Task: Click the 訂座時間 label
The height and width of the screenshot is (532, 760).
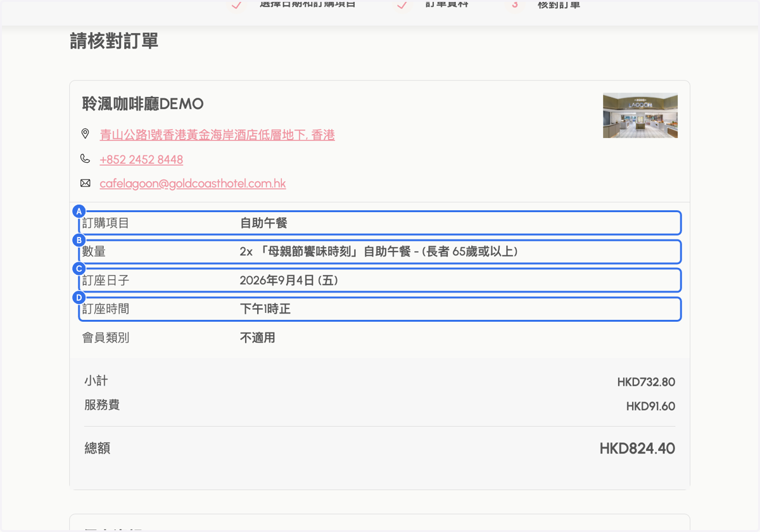Action: pos(106,309)
